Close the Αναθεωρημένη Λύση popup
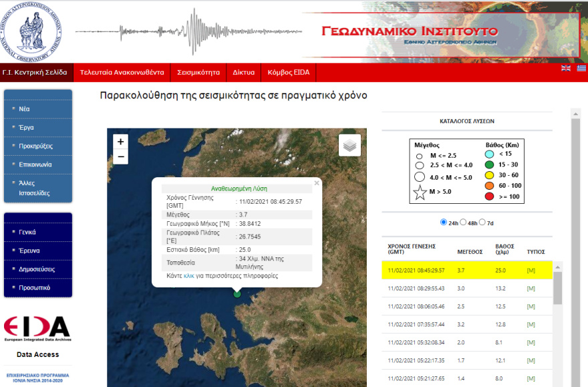 (317, 182)
